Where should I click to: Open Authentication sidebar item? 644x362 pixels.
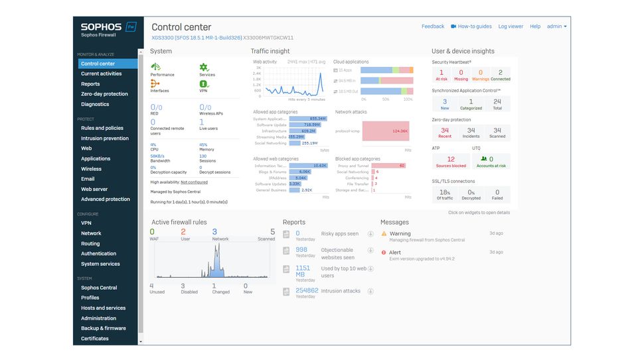[x=98, y=254]
